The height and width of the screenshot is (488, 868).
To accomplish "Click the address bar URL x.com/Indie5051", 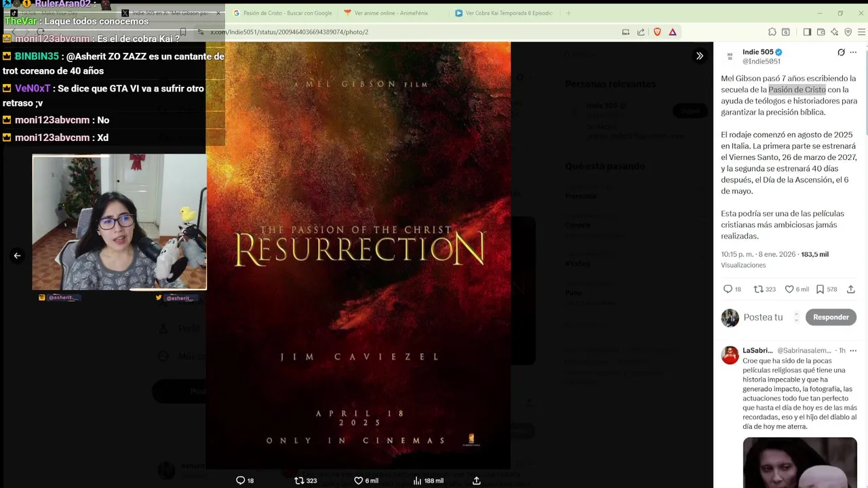I will pos(290,32).
